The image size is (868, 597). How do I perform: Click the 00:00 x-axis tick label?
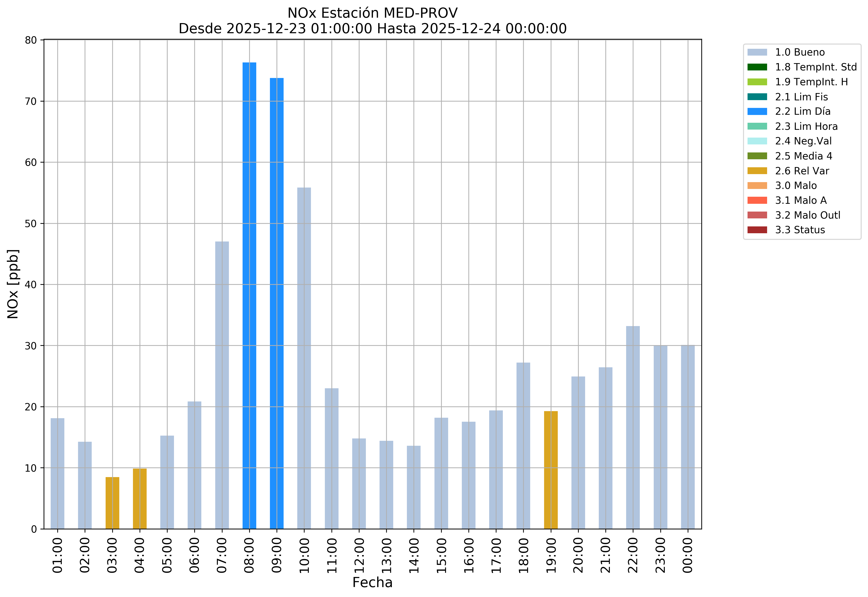tap(688, 555)
